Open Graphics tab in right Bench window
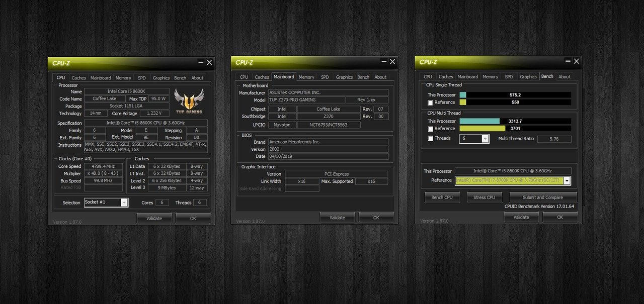Viewport: 644px width, 304px height. click(528, 76)
